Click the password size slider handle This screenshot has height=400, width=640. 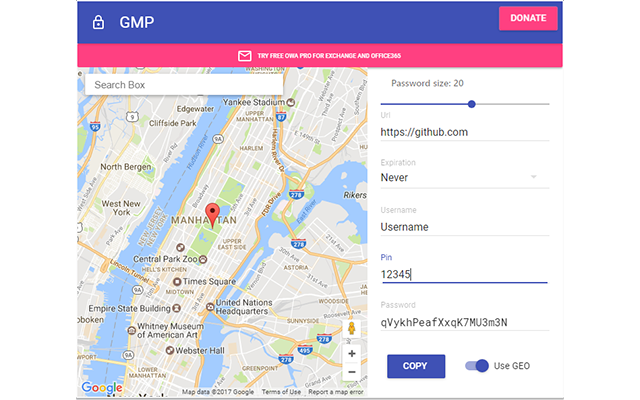tap(472, 104)
